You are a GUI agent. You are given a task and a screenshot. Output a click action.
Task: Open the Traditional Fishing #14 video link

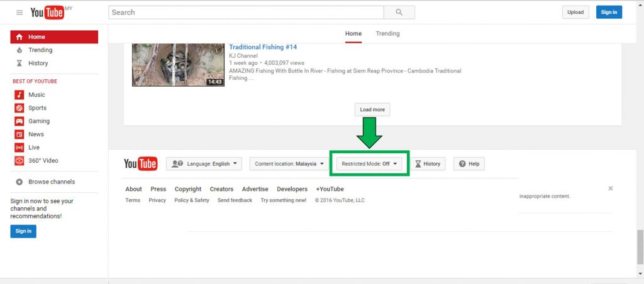pos(263,47)
